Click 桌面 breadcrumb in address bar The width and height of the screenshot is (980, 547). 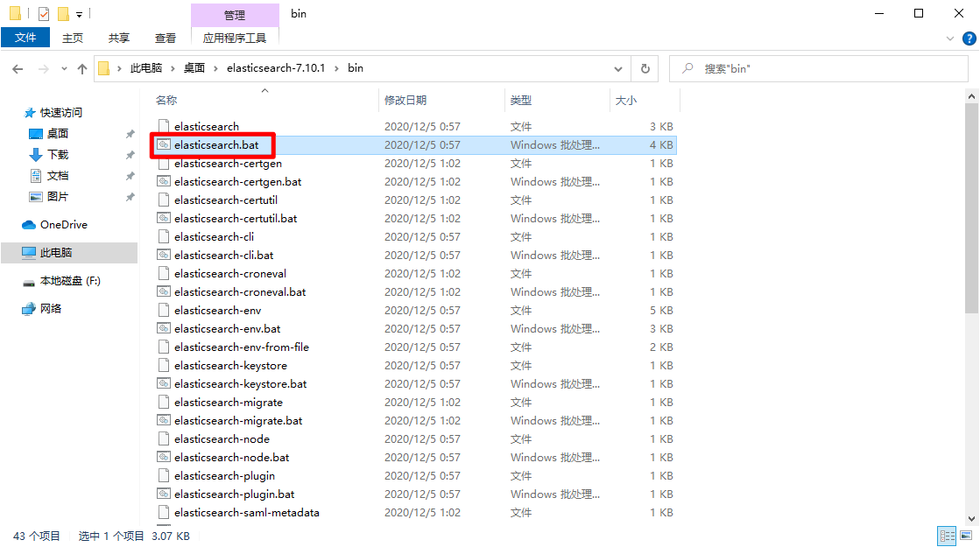pos(194,68)
